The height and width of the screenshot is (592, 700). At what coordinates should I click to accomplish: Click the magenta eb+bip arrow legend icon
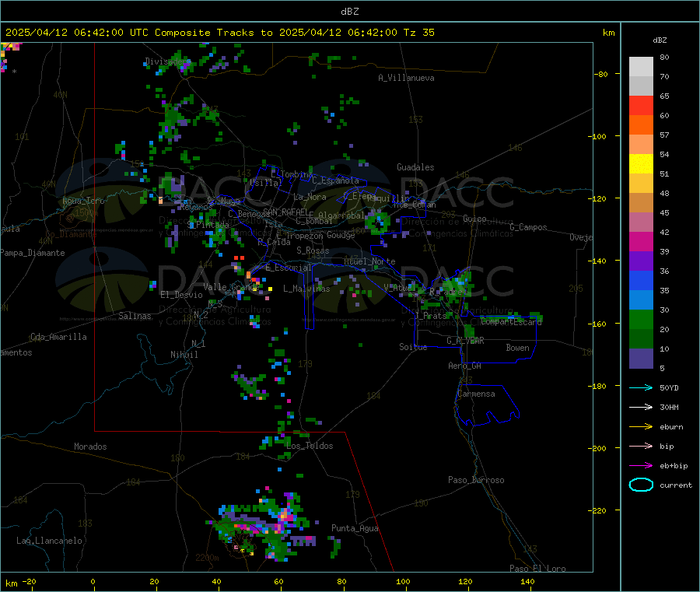[x=641, y=466]
